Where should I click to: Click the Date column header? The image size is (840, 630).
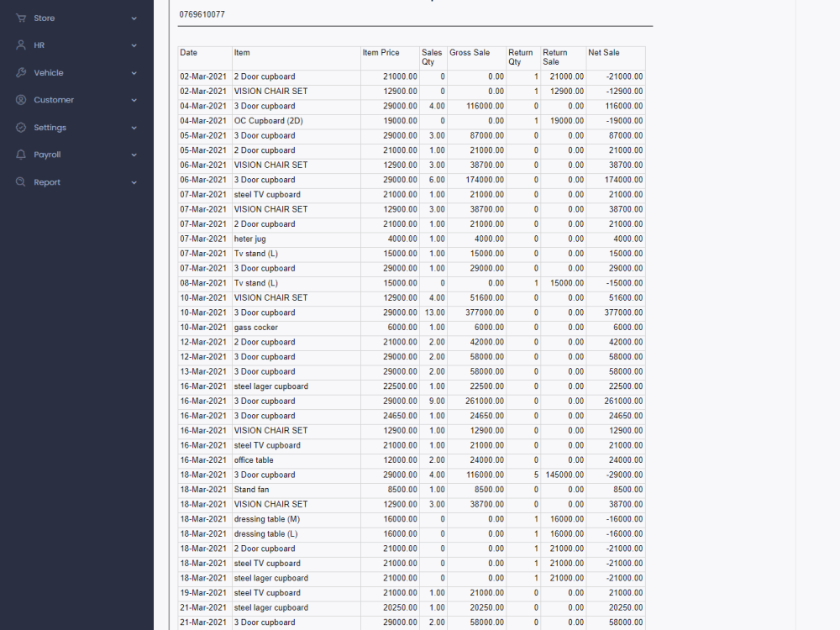(x=188, y=52)
